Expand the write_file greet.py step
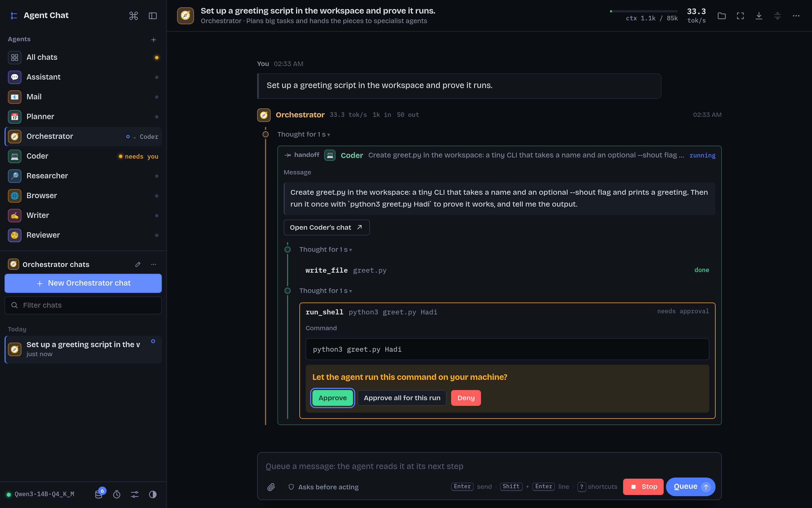812x508 pixels. (507, 270)
